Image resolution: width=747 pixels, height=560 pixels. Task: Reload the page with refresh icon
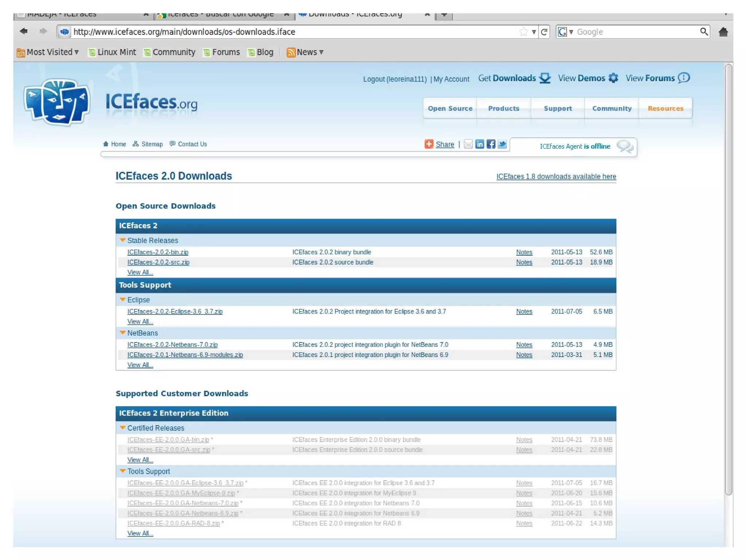544,32
